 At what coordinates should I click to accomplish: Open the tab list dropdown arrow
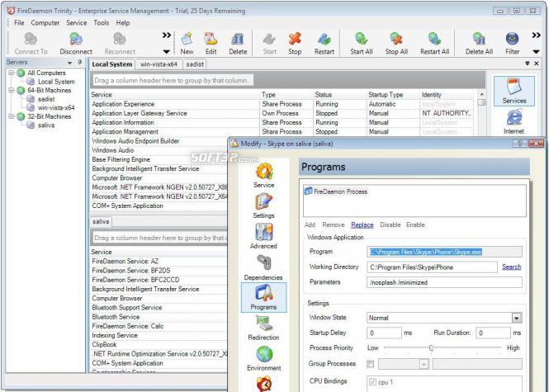click(528, 64)
